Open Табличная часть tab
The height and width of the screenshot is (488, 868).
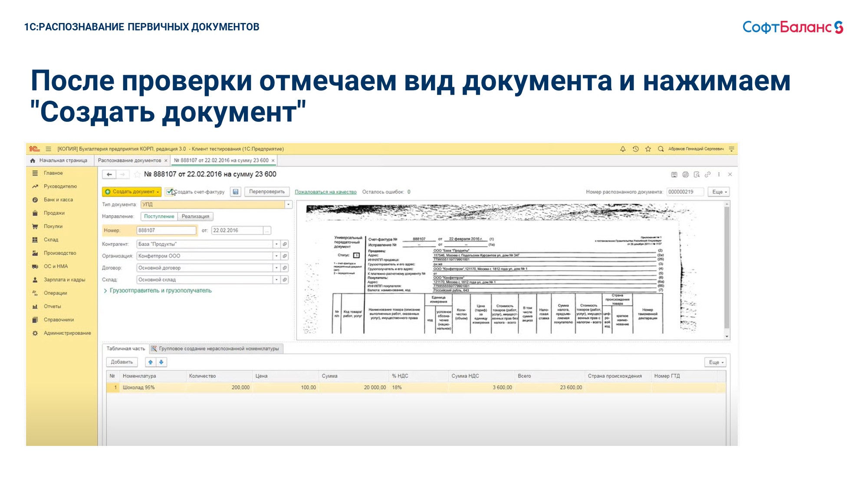126,349
